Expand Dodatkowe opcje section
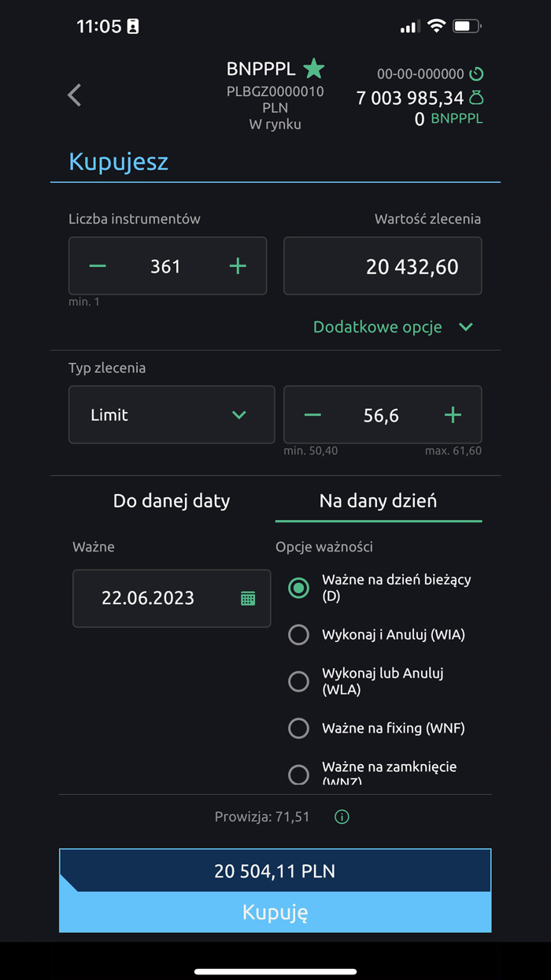 tap(393, 327)
